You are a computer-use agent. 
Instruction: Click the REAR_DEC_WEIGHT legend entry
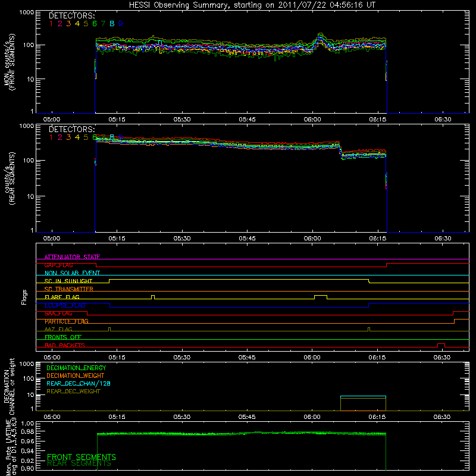(73, 392)
